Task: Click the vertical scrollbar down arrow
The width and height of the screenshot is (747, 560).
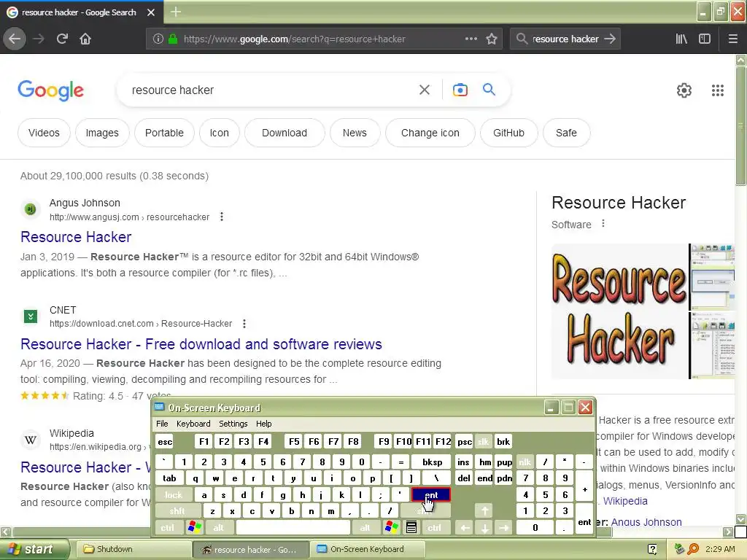Action: (741, 519)
